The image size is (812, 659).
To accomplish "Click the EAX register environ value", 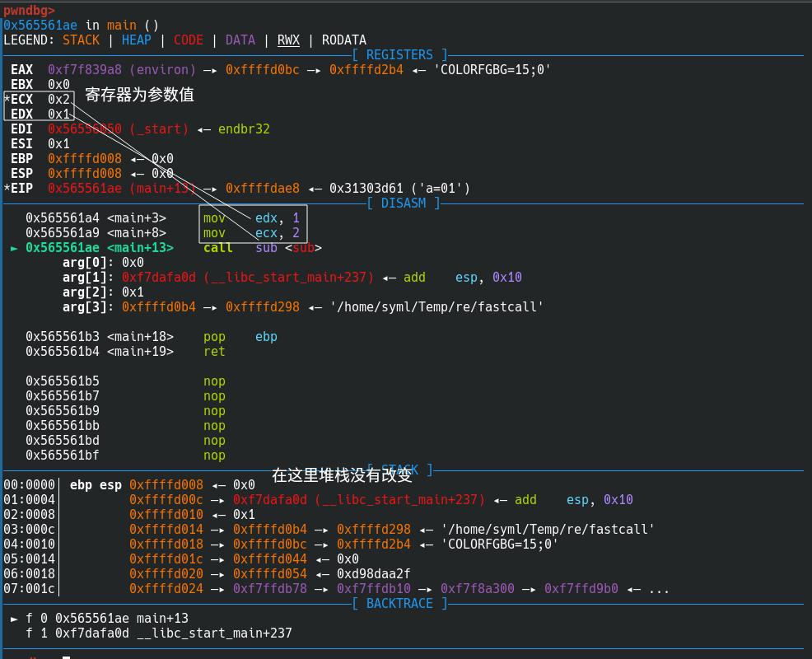I will coord(122,70).
